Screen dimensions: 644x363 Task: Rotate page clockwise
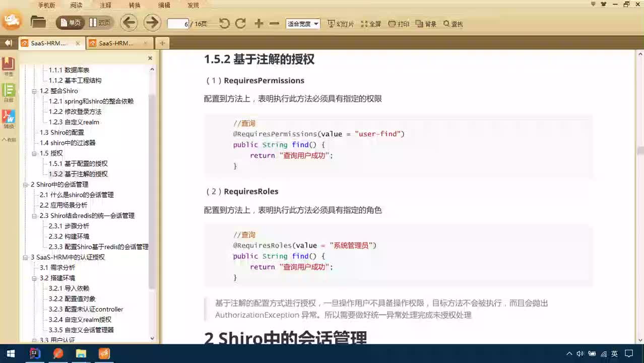pyautogui.click(x=240, y=23)
